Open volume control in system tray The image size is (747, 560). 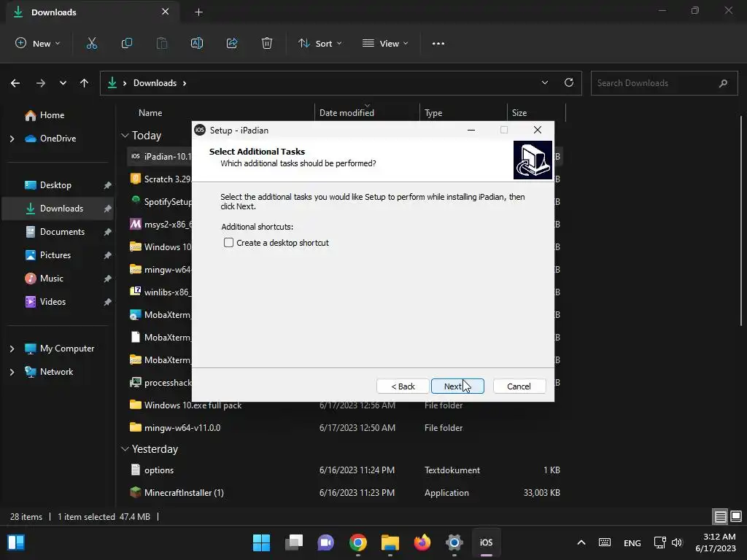point(677,542)
